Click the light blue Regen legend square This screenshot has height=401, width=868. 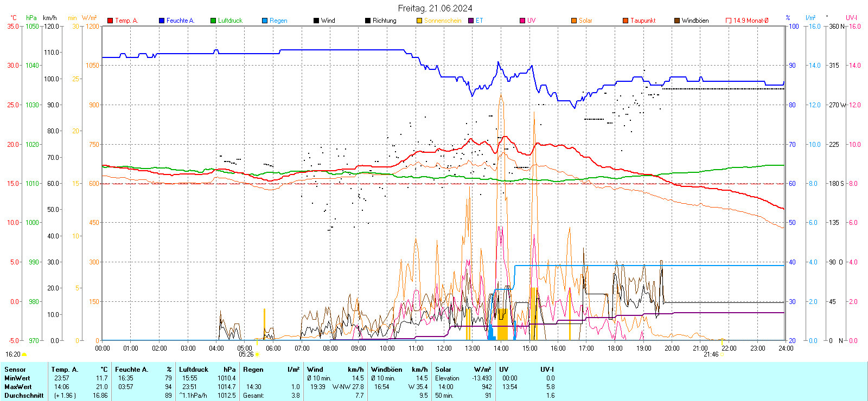(265, 21)
